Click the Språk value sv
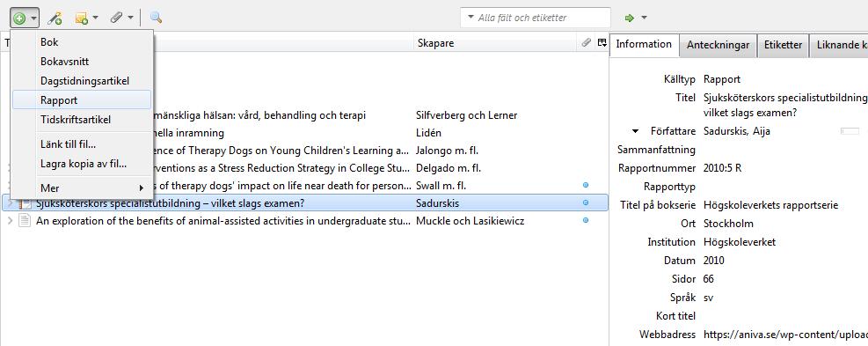Image resolution: width=868 pixels, height=346 pixels. pyautogui.click(x=708, y=298)
